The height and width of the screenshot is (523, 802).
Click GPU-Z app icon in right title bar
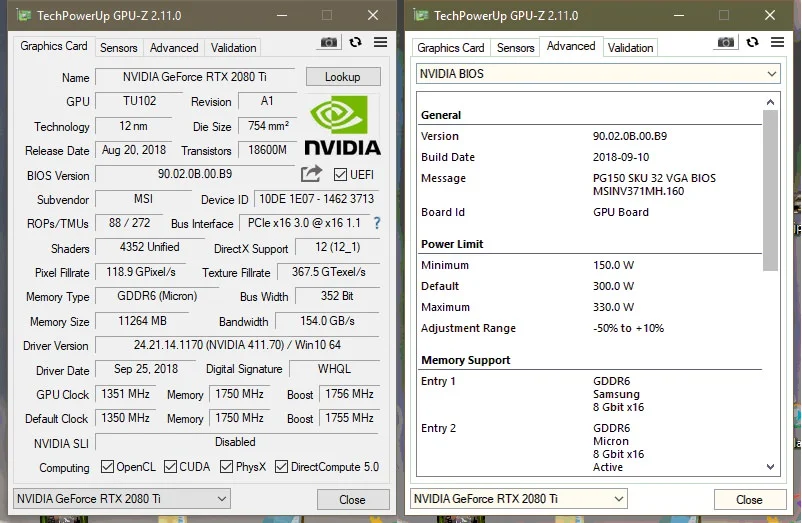point(420,15)
